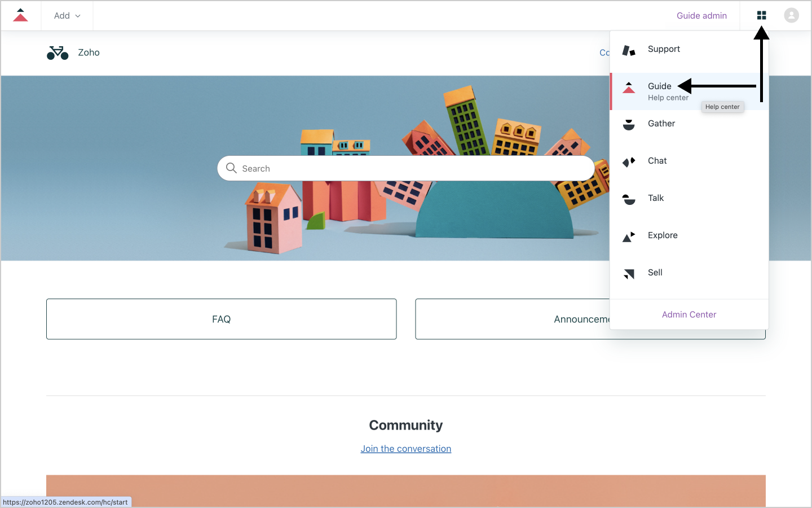Select Guide in the products menu
The image size is (812, 508).
689,91
